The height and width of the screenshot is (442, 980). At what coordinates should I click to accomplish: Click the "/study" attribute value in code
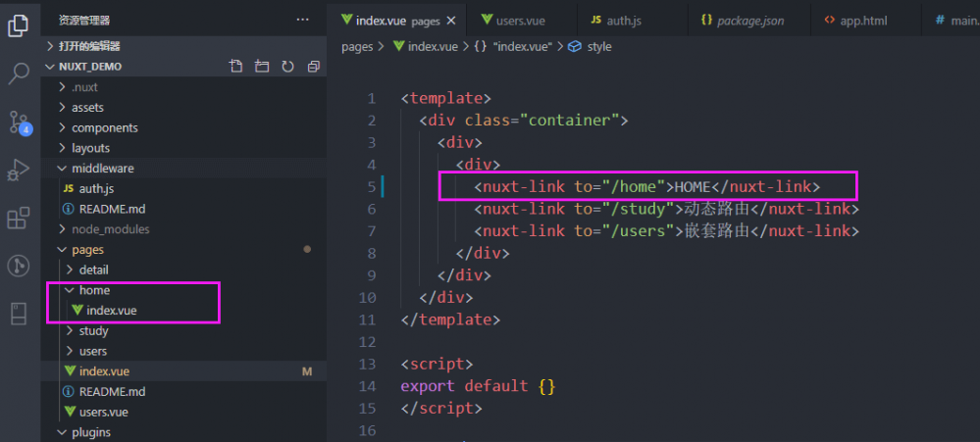point(638,209)
